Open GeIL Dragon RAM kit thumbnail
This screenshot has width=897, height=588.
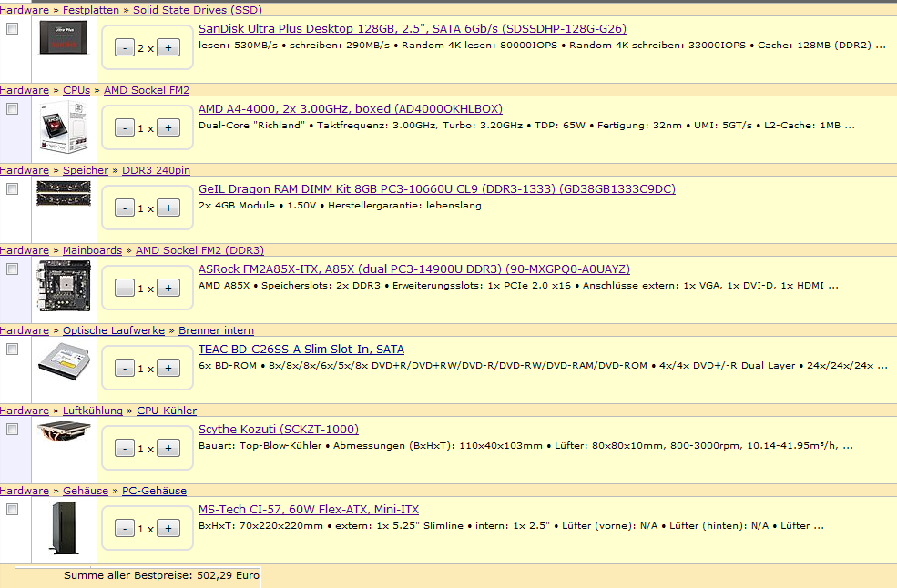[x=64, y=193]
